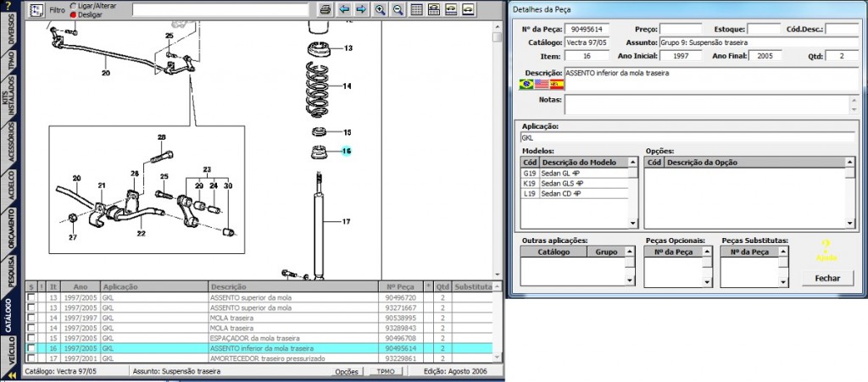Click the Ano column header
Image resolution: width=868 pixels, height=382 pixels.
pyautogui.click(x=81, y=287)
